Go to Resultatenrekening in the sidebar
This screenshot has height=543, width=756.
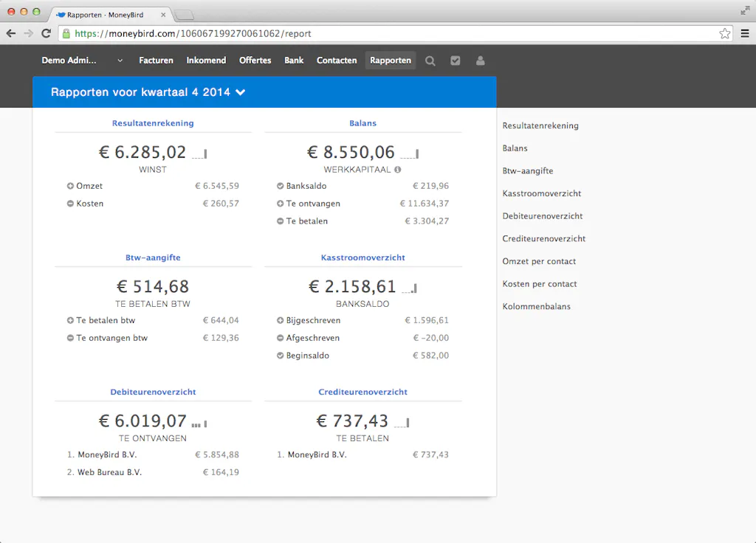point(540,125)
